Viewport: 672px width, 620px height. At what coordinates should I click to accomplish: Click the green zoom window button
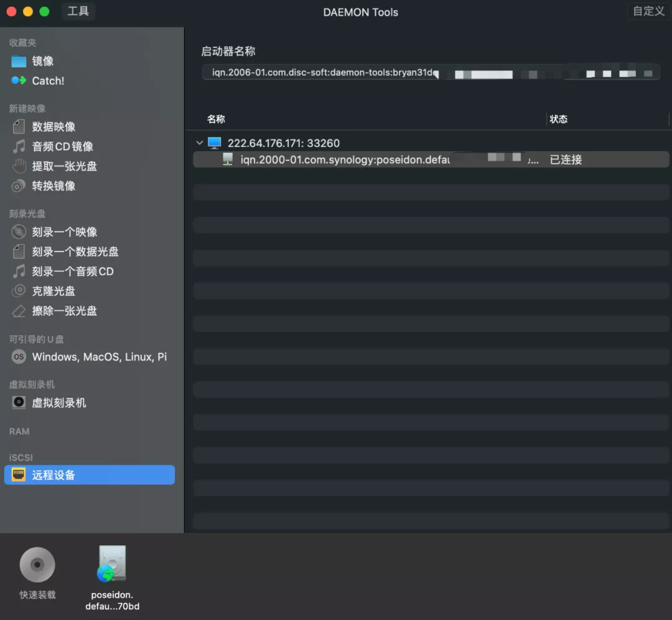pos(44,11)
